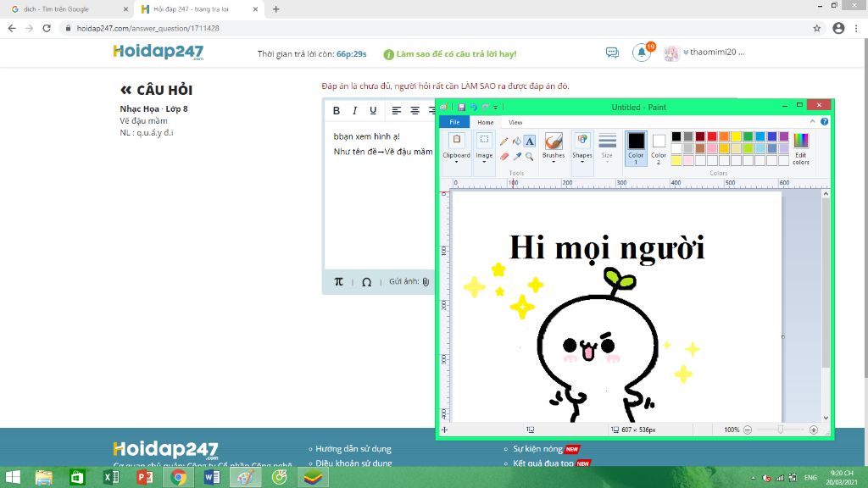Select Color 2 background button
Viewport: 868px width, 488px height.
pos(658,148)
